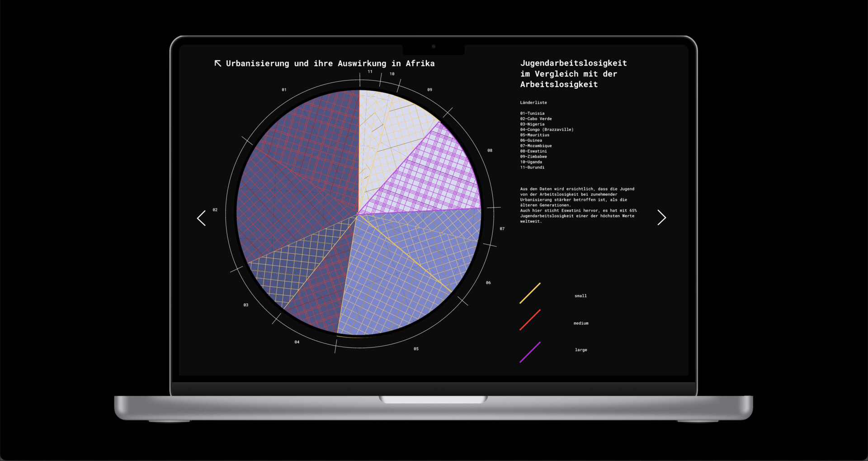Open the Urbanisierung und ihre Auswirkung title
The width and height of the screenshot is (868, 461).
(x=330, y=63)
